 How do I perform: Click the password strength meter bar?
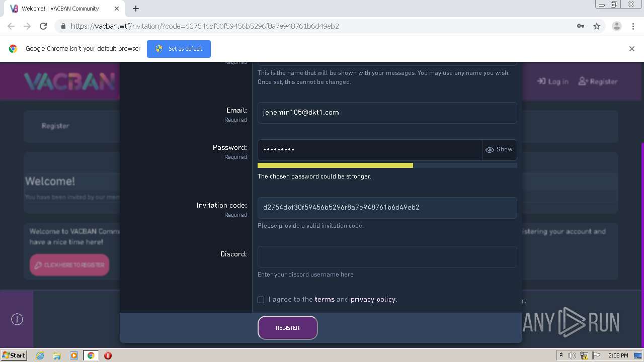coord(387,165)
